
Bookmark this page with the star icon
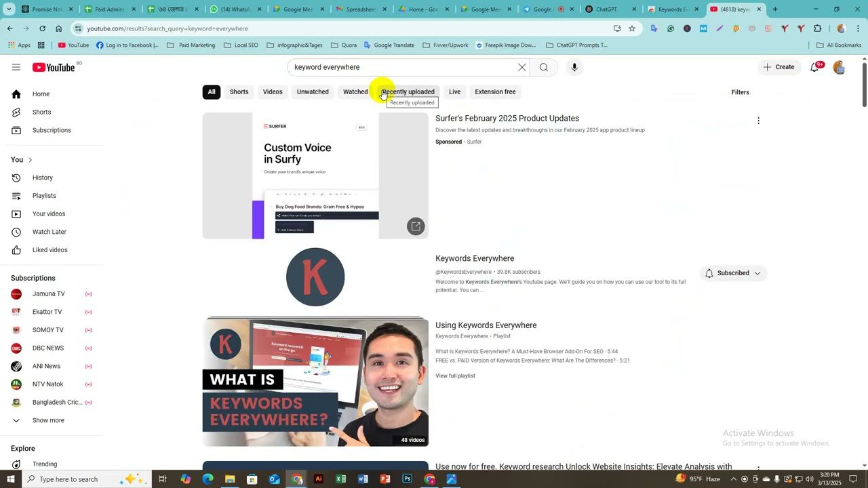point(632,28)
